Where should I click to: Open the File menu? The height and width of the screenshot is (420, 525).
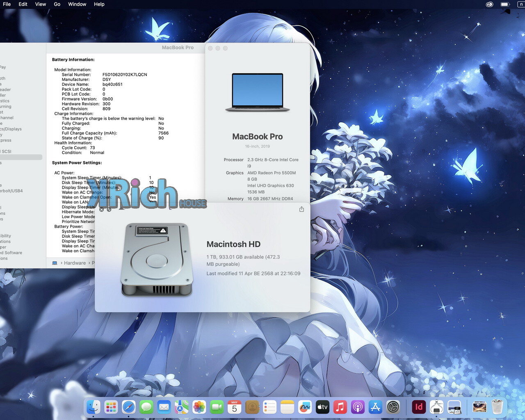pos(7,4)
